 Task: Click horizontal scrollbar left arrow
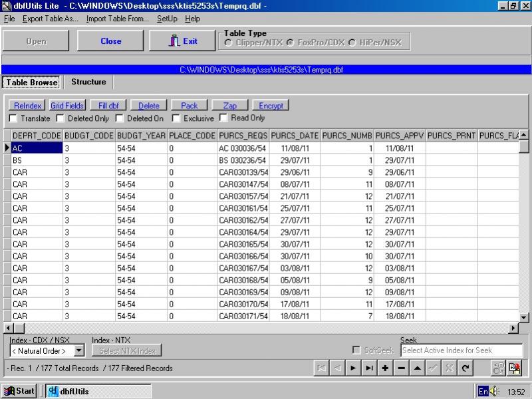(9, 328)
